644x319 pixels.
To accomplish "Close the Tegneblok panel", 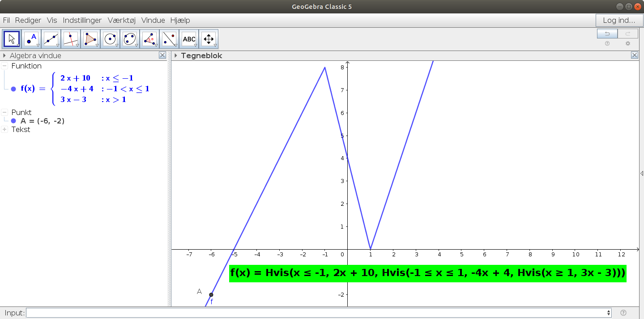I will (635, 55).
